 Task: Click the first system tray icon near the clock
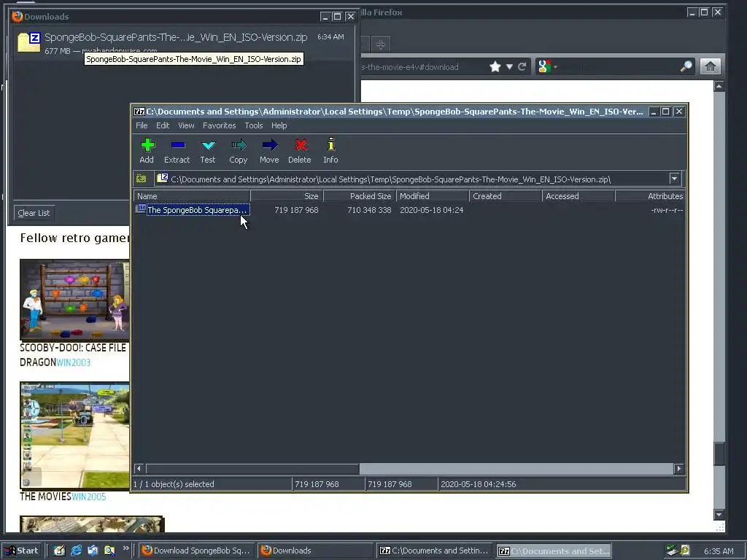[x=672, y=550]
